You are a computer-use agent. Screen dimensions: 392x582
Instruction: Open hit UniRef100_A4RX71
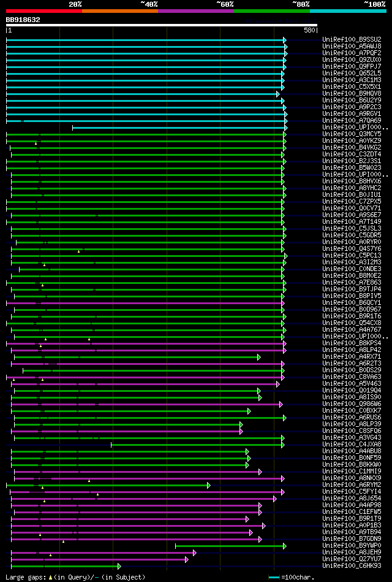click(x=352, y=357)
